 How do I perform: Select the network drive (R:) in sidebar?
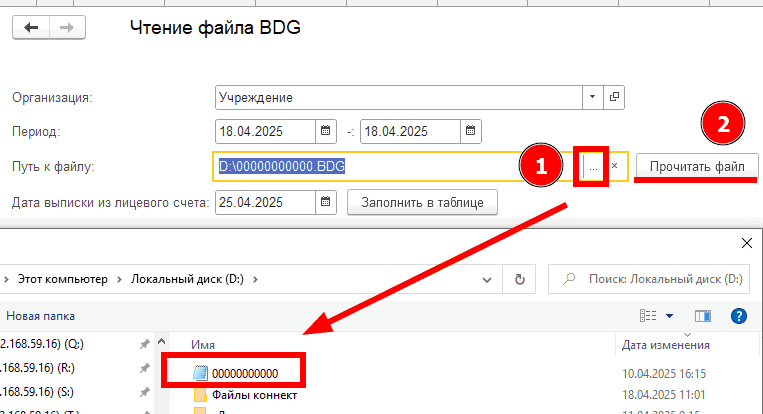(37, 368)
